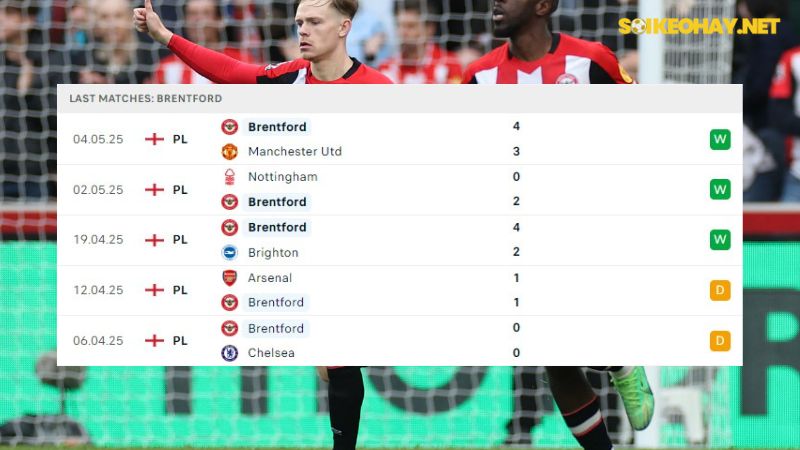Open the Manchester Utd team link
800x450 pixels.
pyautogui.click(x=295, y=152)
